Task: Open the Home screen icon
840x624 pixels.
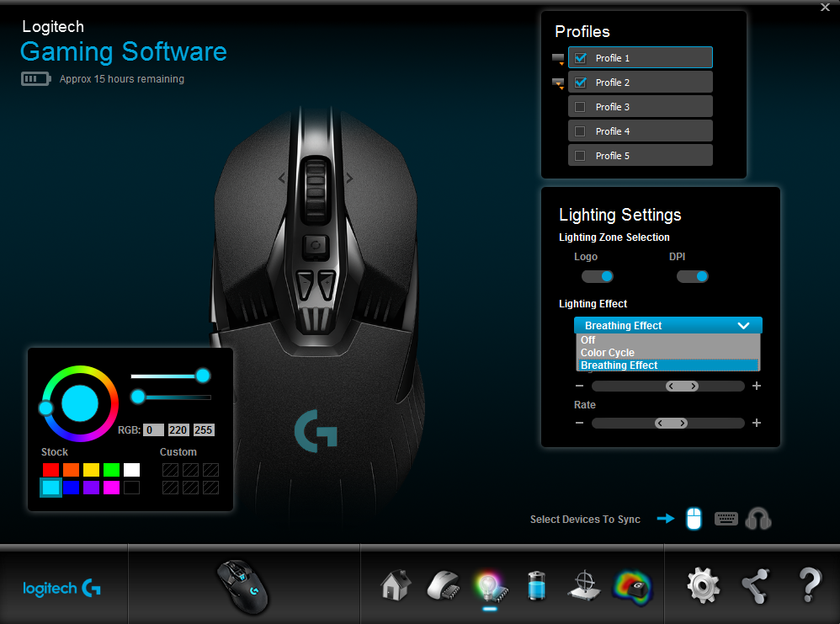Action: [396, 585]
